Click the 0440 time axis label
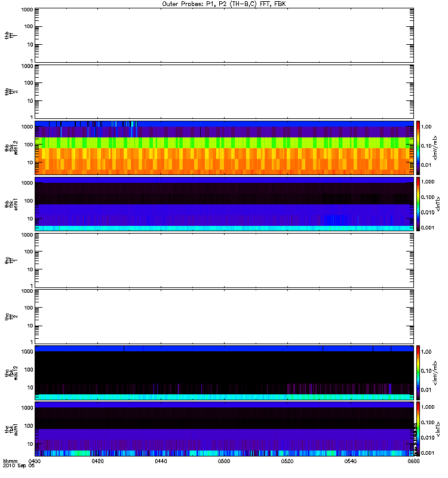The width and height of the screenshot is (448, 478). pos(161,461)
